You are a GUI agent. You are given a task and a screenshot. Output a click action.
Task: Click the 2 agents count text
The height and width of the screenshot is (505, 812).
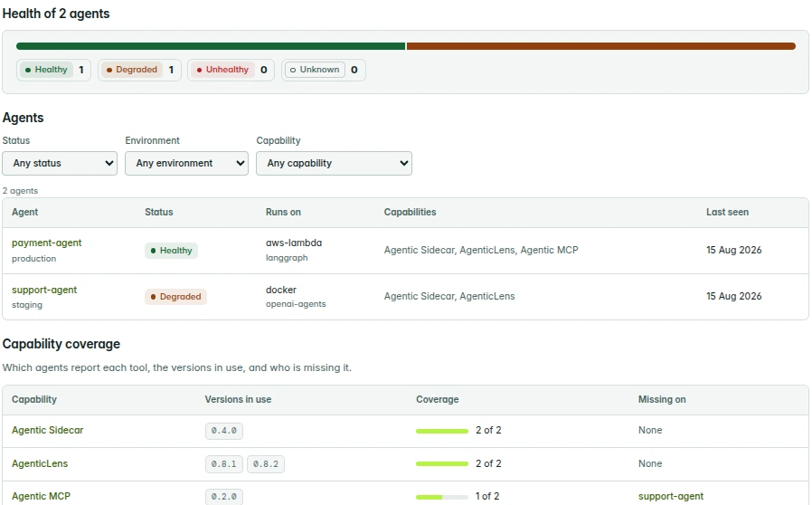20,191
